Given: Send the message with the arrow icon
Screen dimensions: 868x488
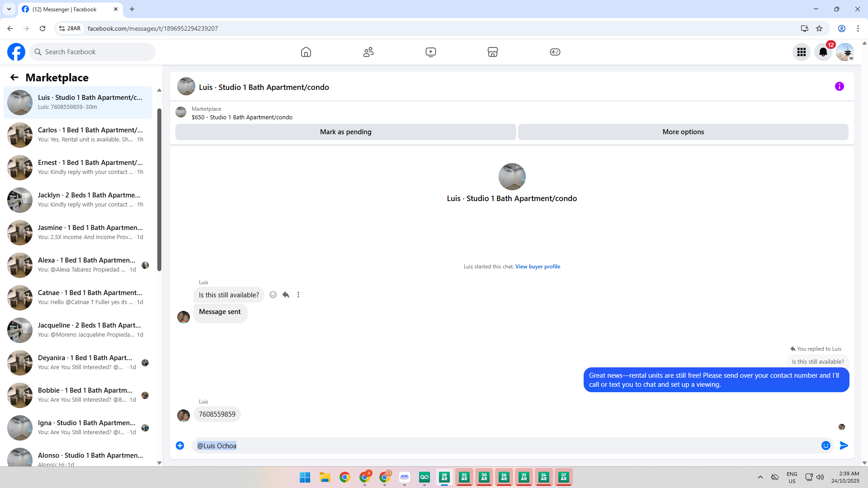Looking at the screenshot, I should click(x=844, y=446).
